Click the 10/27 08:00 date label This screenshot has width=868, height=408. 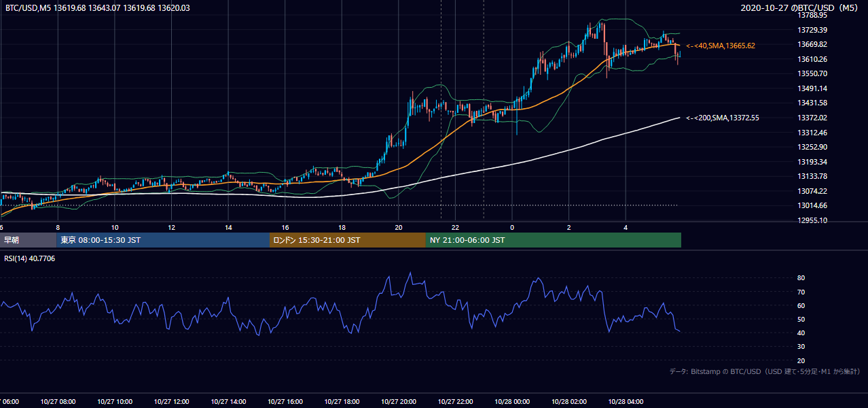tap(58, 402)
